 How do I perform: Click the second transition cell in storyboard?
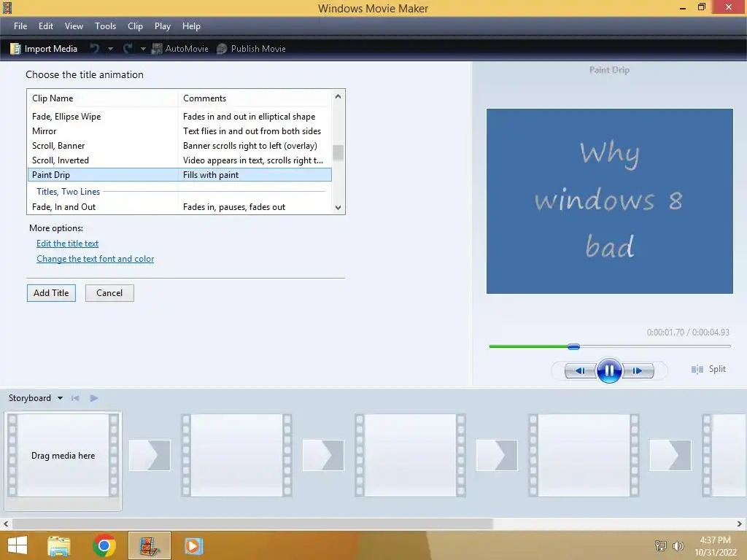coord(323,455)
